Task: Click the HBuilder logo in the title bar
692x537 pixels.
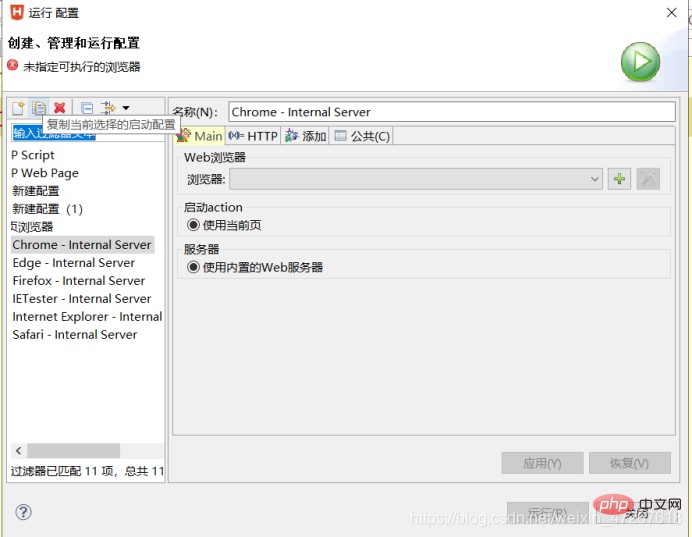Action: click(x=17, y=12)
